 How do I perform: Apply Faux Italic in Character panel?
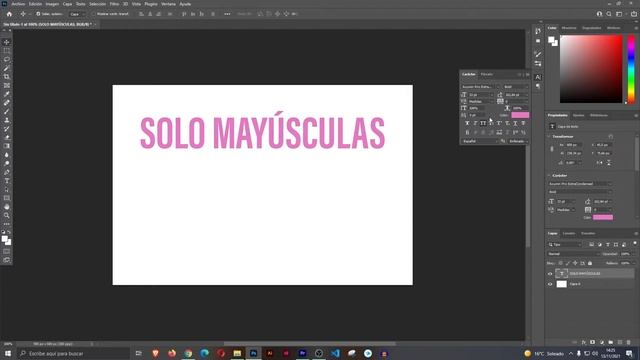pyautogui.click(x=475, y=123)
